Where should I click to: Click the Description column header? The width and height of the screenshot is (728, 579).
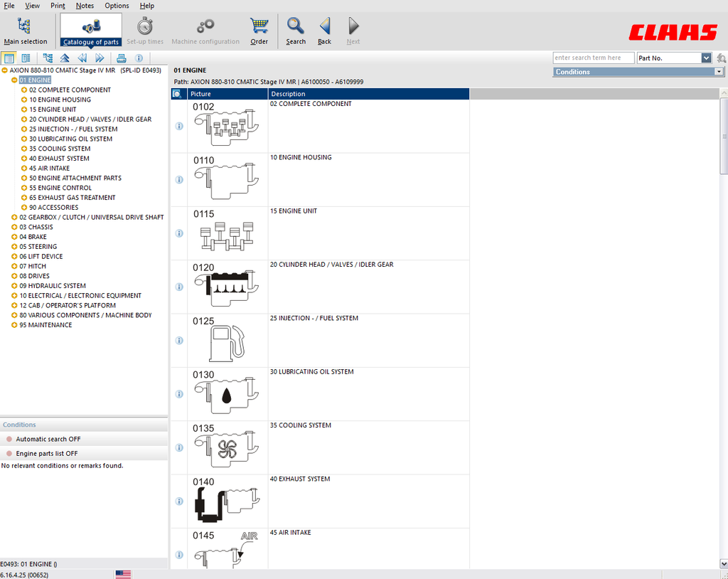click(369, 94)
